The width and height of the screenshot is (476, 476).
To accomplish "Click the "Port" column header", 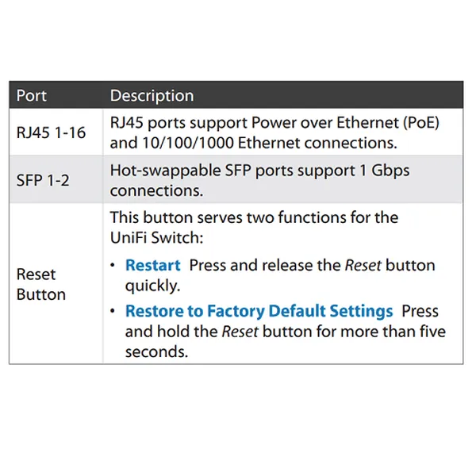I will (x=32, y=96).
